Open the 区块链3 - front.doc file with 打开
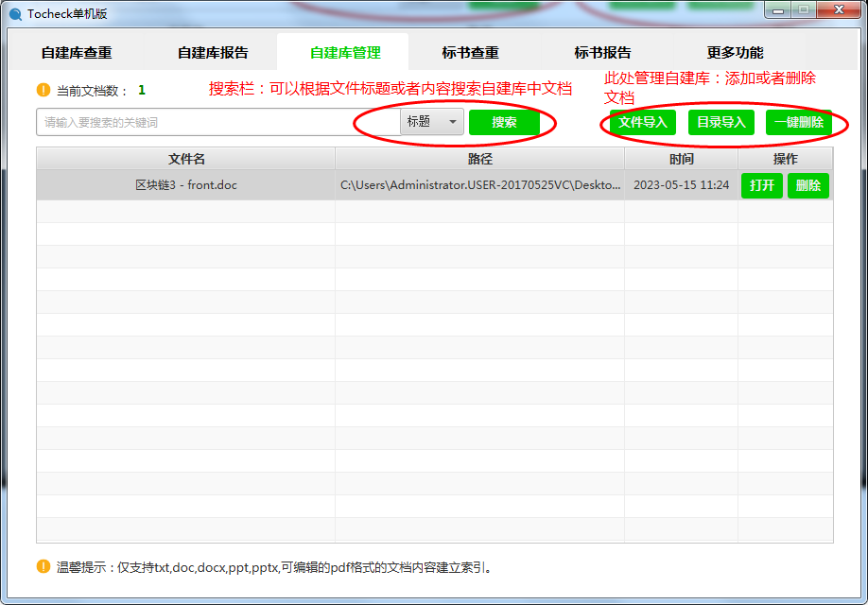 click(761, 185)
